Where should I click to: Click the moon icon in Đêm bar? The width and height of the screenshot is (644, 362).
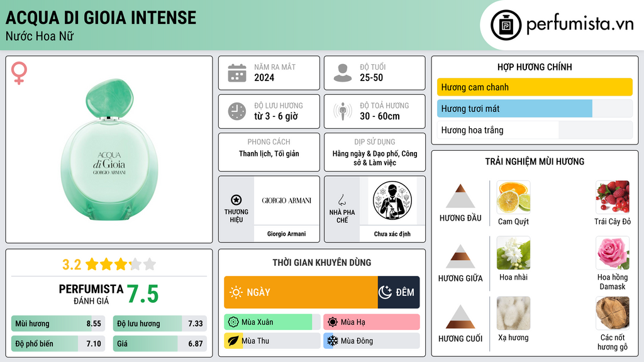pos(385,292)
